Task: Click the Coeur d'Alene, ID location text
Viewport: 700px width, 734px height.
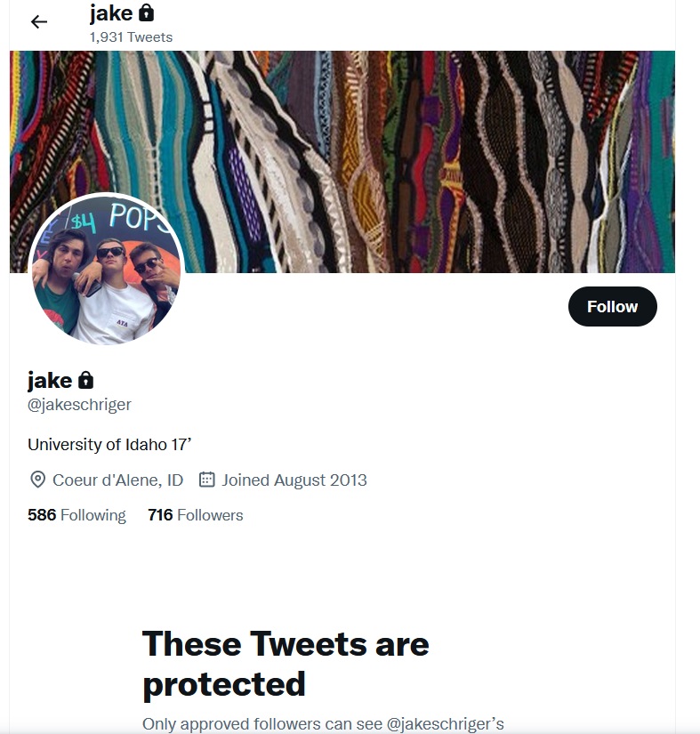Action: (116, 480)
